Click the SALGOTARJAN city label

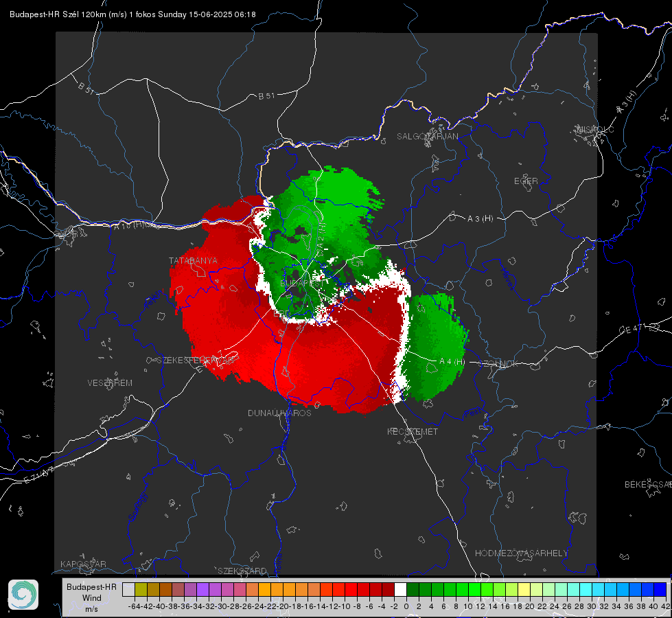coord(427,137)
